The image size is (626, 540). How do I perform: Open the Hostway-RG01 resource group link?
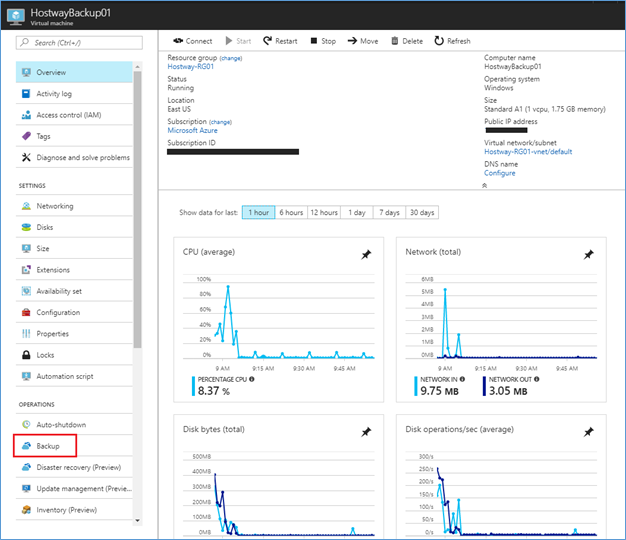tap(190, 67)
